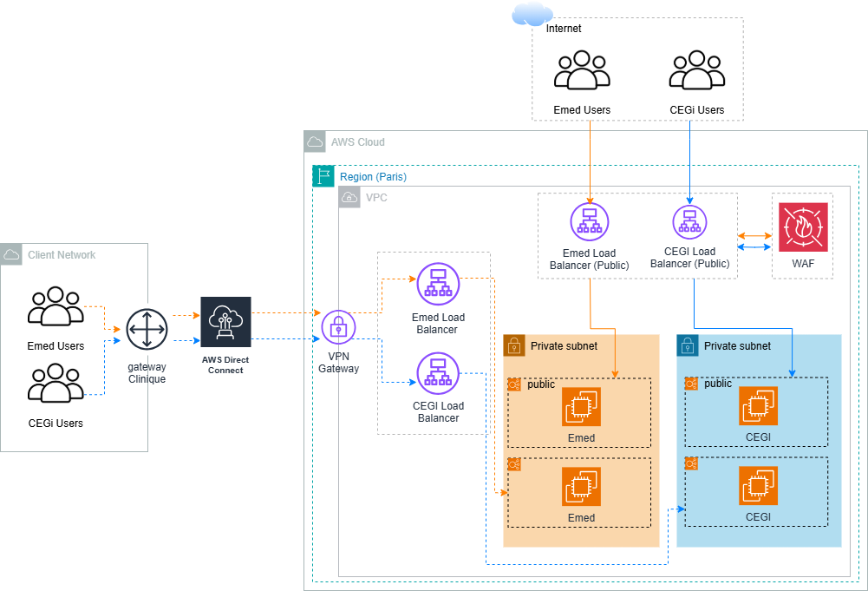Select the internal Emed Load Balancer icon
Viewport: 868px width, 591px height.
click(x=438, y=284)
